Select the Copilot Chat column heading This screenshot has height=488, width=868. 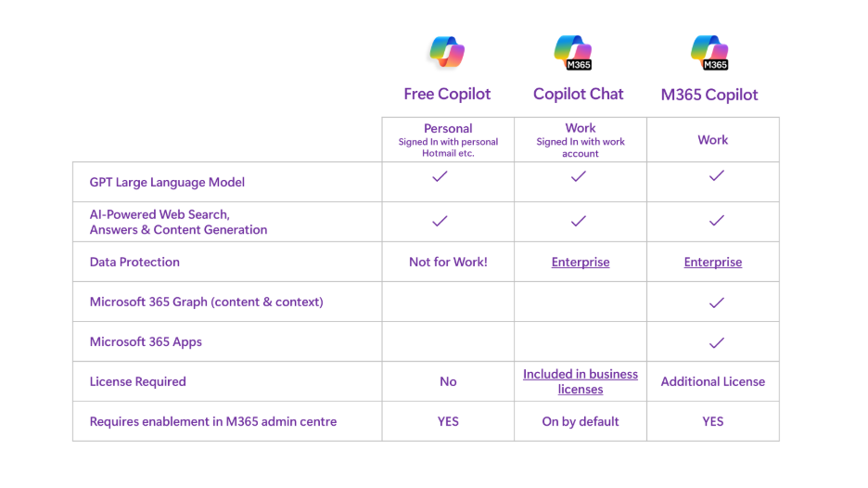(579, 94)
